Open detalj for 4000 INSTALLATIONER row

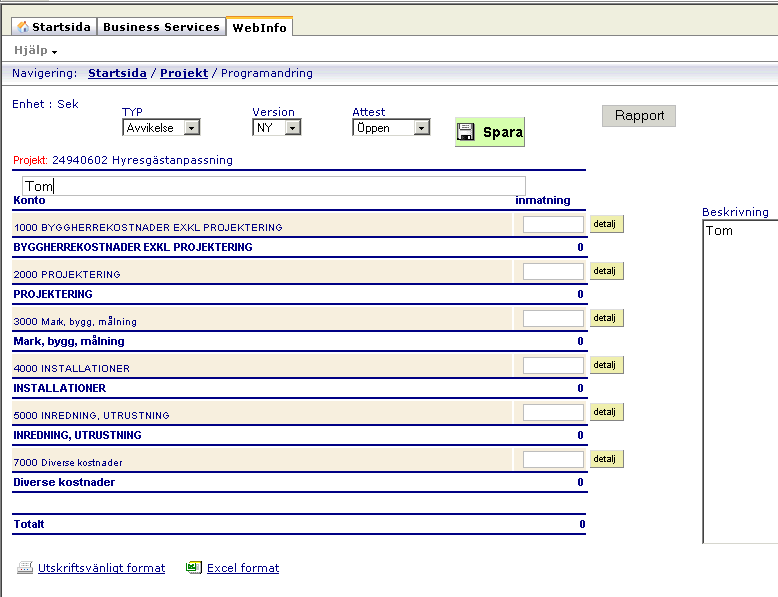[x=606, y=365]
